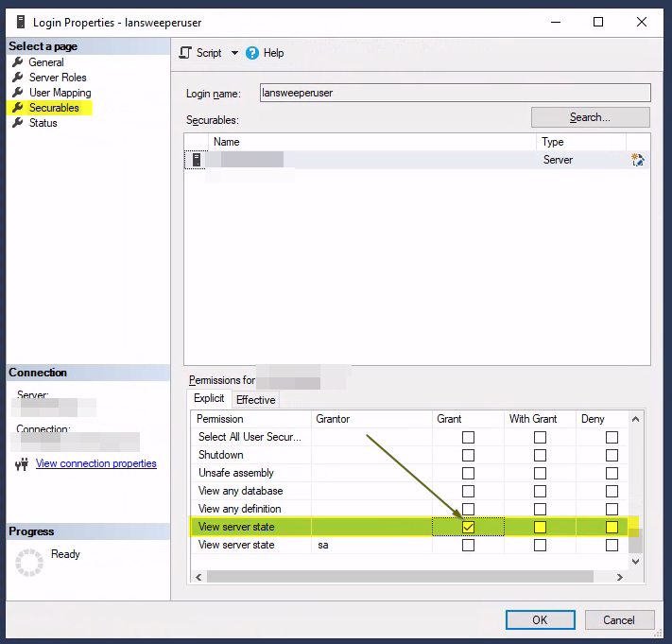Uncheck Grant for highlighted View server state
This screenshot has width=672, height=644.
pos(468,527)
